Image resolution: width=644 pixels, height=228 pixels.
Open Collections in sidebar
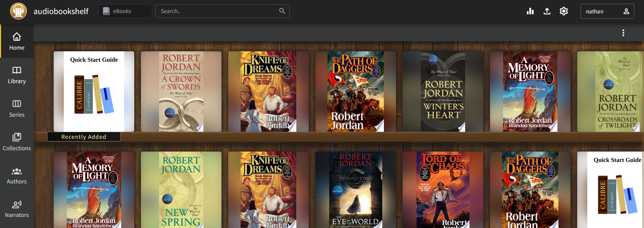17,142
